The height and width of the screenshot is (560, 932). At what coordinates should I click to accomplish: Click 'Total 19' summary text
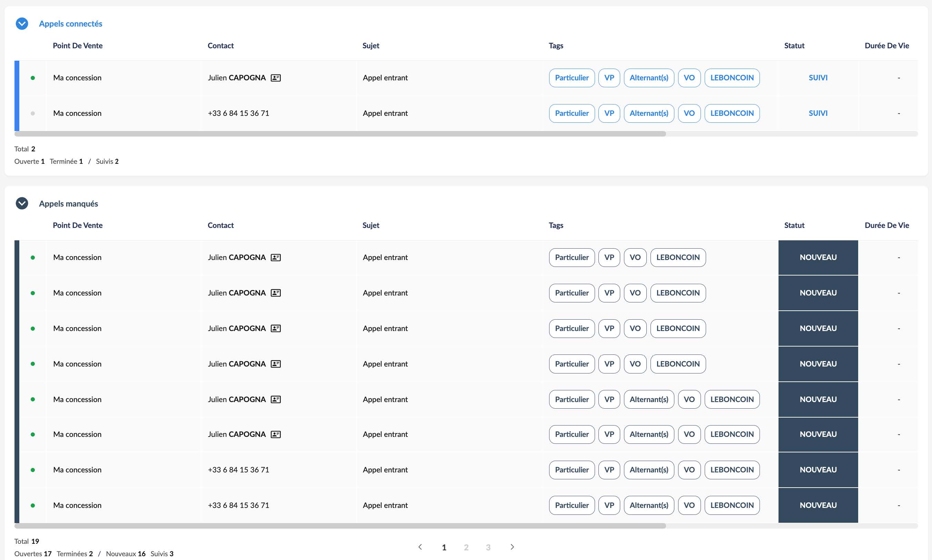pos(27,541)
